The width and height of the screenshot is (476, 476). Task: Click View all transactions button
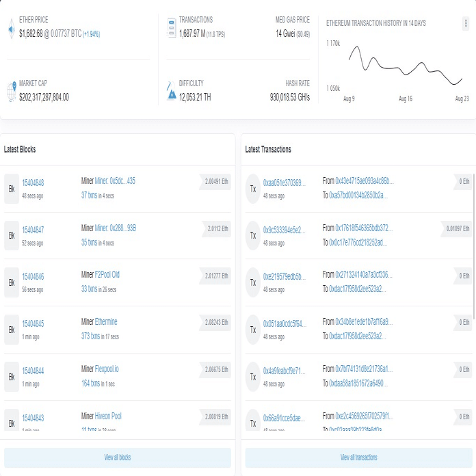[x=358, y=458]
